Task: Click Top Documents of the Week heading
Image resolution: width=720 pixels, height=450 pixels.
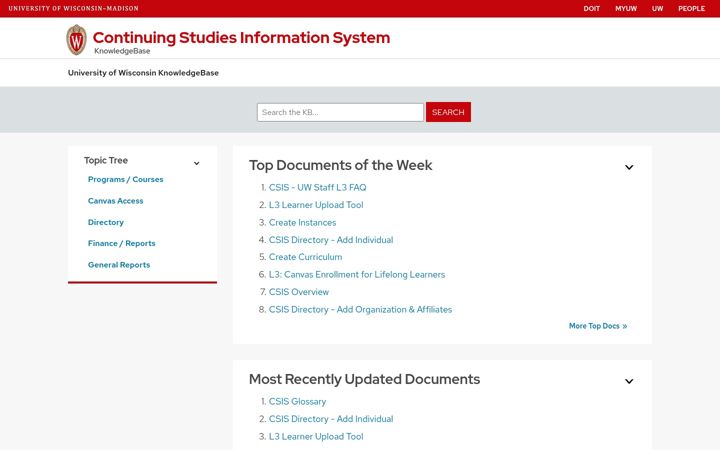Action: click(x=341, y=165)
